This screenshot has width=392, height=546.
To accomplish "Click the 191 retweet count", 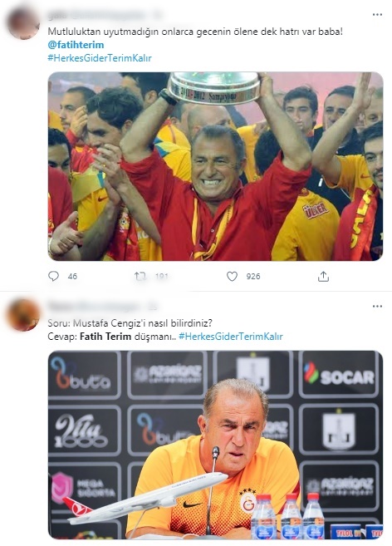I will [162, 277].
